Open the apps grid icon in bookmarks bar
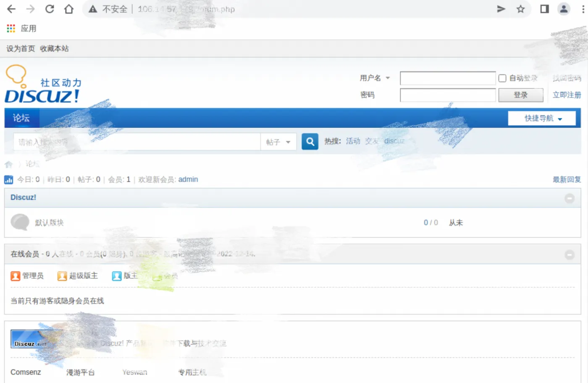 click(x=11, y=29)
